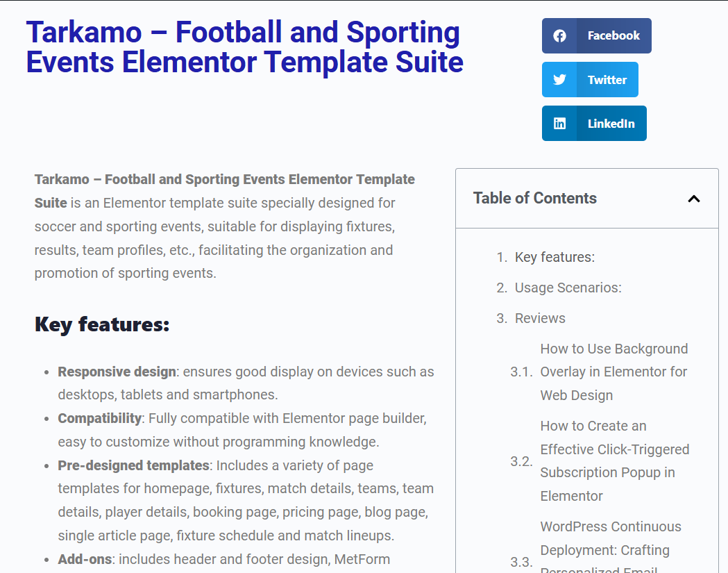The image size is (728, 573).
Task: Share the page via Facebook label
Action: coord(613,36)
